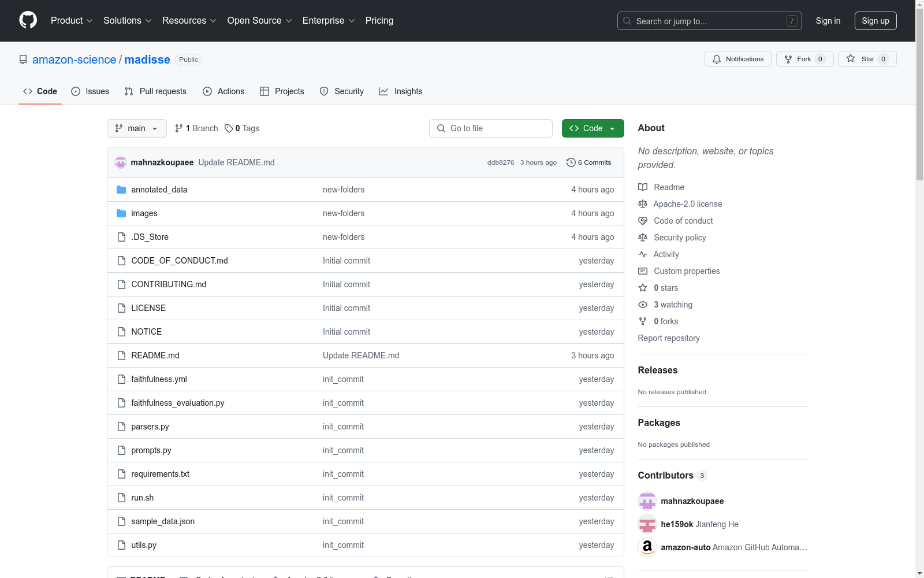The image size is (924, 578).
Task: Expand the Open Source menu
Action: (x=260, y=20)
